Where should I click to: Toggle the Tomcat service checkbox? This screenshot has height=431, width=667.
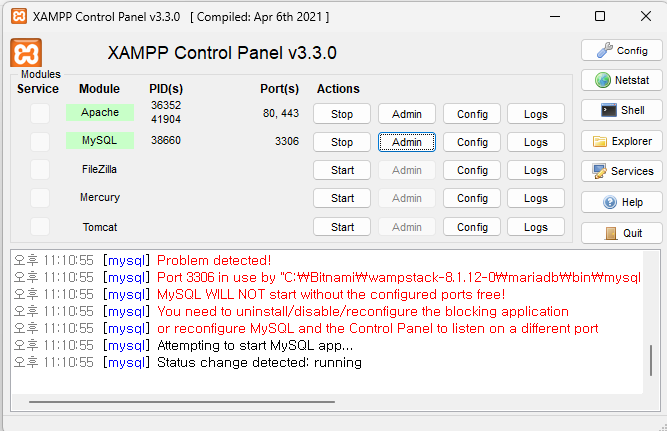(x=40, y=227)
